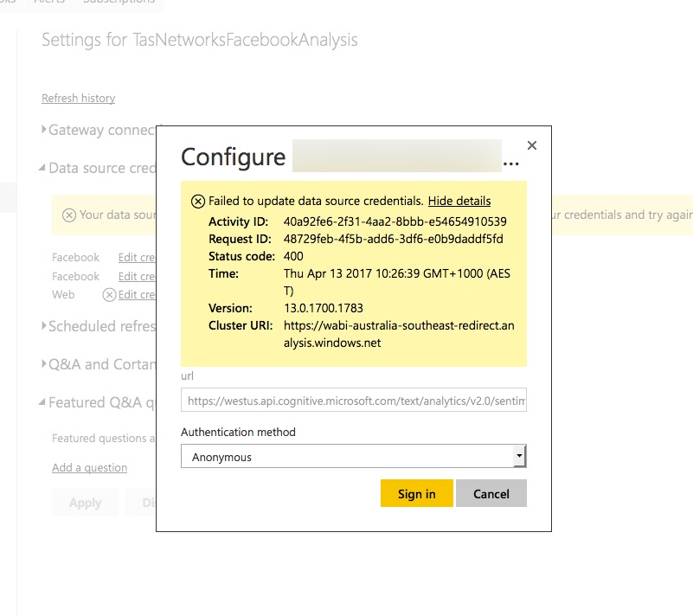Screen dimensions: 693x616
Task: Close the Configure dialog with the X
Action: (532, 145)
